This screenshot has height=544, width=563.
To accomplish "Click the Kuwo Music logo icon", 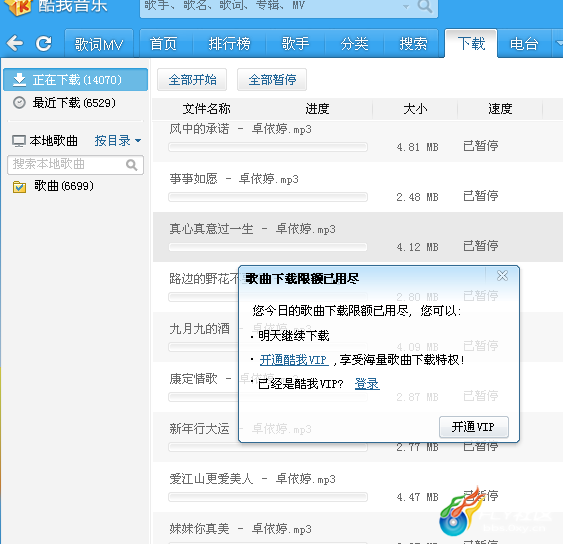I will pyautogui.click(x=19, y=6).
